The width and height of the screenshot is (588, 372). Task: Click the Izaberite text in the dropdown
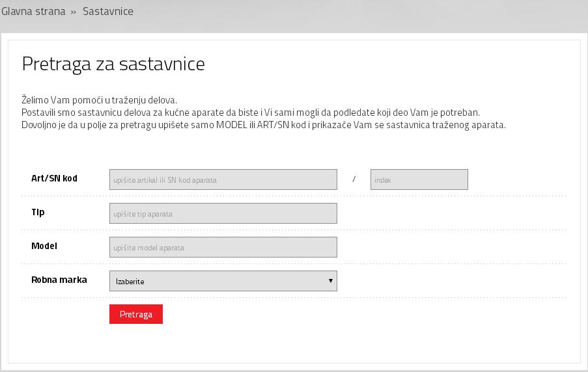click(130, 282)
